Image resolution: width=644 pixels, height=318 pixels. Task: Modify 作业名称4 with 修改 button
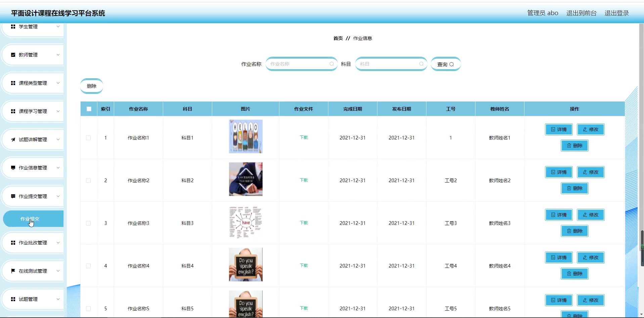coord(591,257)
